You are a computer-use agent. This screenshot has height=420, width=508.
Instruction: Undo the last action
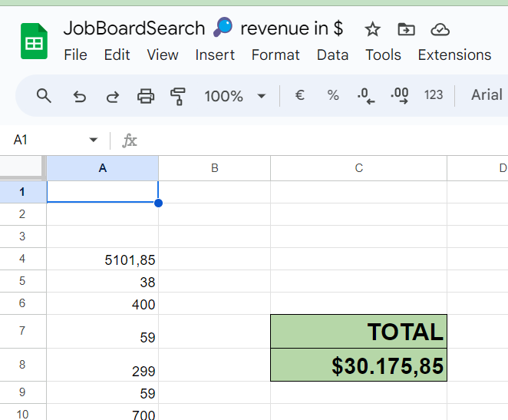tap(79, 96)
